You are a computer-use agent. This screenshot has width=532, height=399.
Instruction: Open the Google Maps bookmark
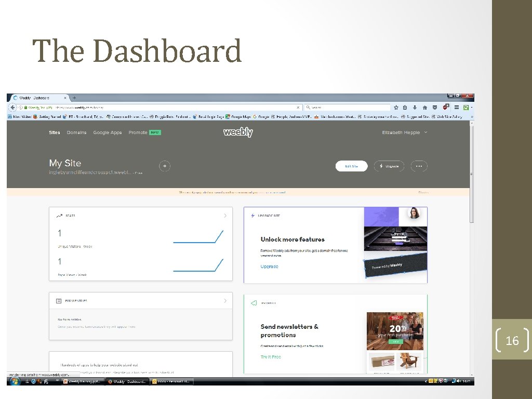point(238,117)
